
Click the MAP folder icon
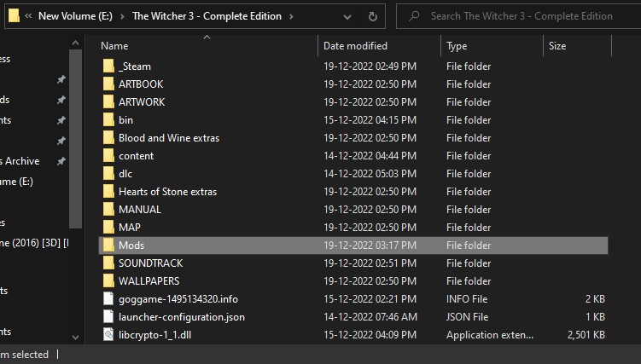click(x=108, y=228)
